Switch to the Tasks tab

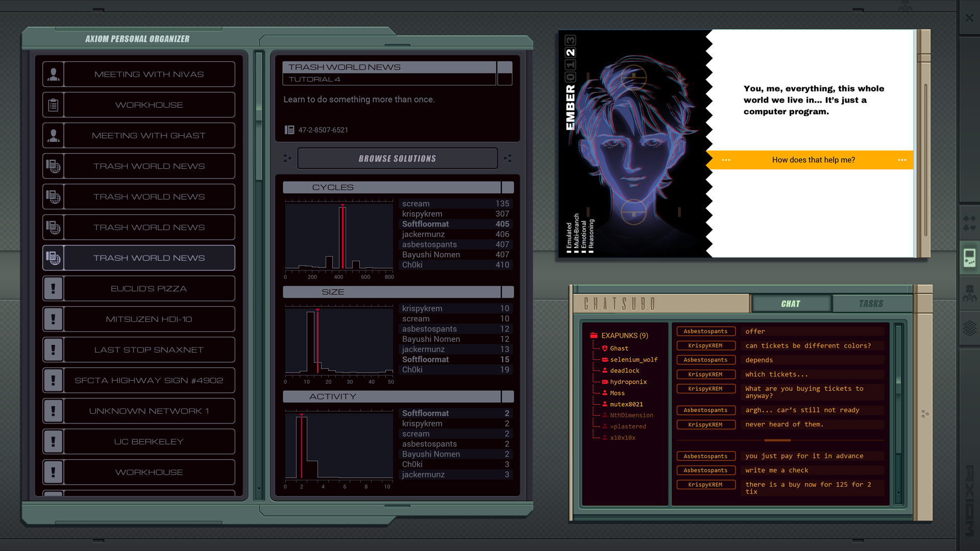tap(871, 304)
